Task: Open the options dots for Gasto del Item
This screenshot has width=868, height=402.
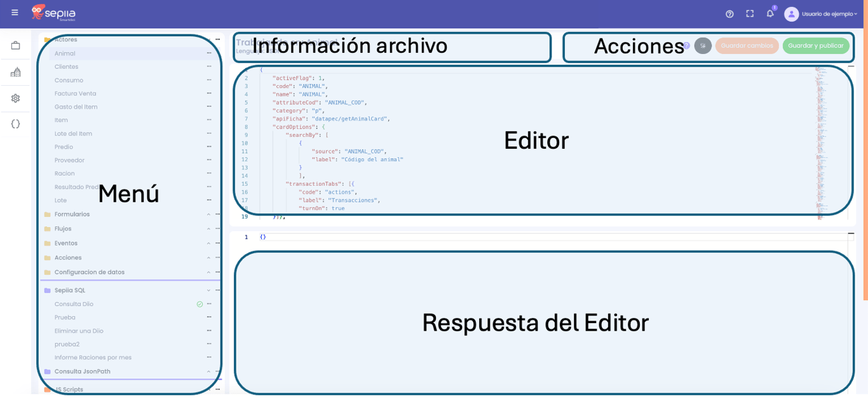Action: click(x=209, y=107)
